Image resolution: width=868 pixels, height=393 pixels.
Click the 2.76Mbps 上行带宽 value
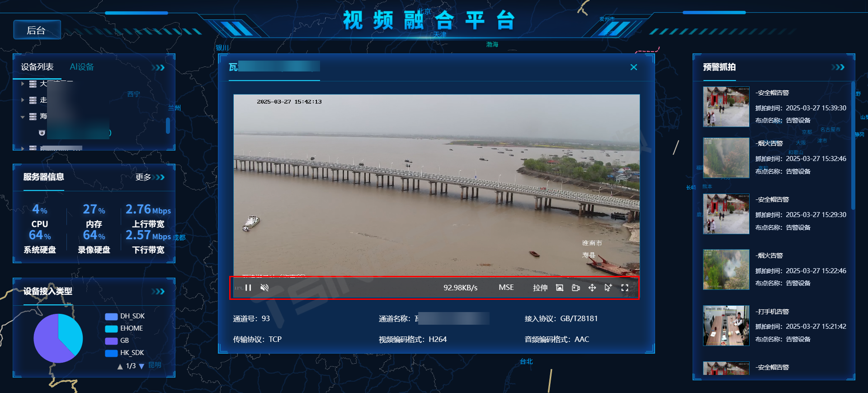(148, 209)
